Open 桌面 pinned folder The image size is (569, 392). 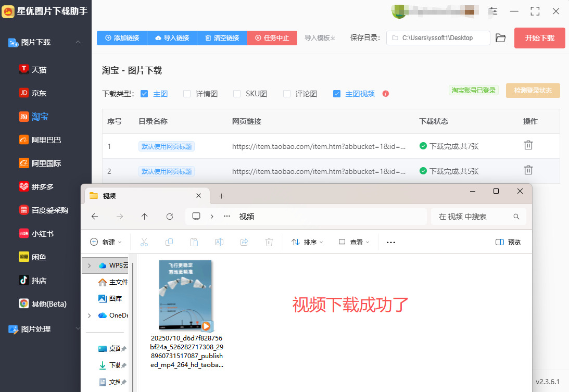point(112,348)
